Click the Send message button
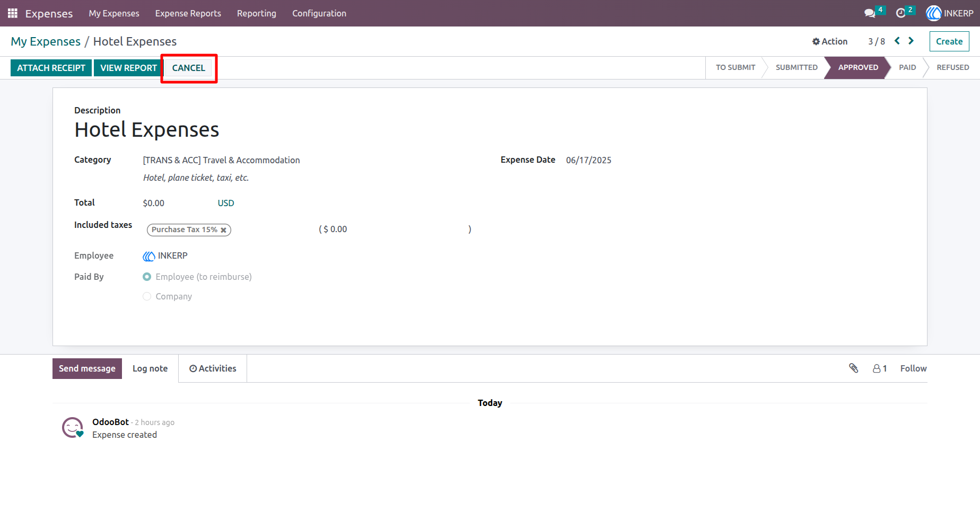This screenshot has width=980, height=512. [87, 368]
